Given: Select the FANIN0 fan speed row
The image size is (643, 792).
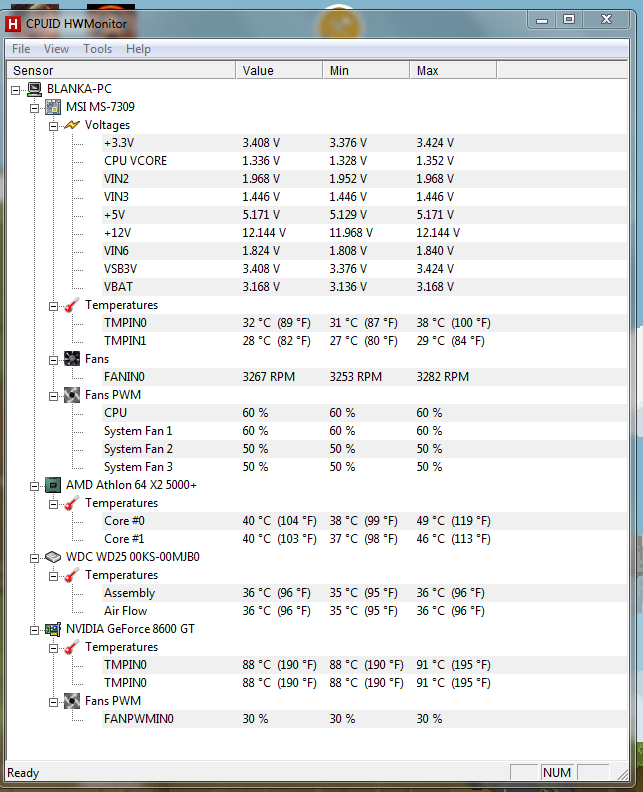Looking at the screenshot, I should tap(124, 377).
